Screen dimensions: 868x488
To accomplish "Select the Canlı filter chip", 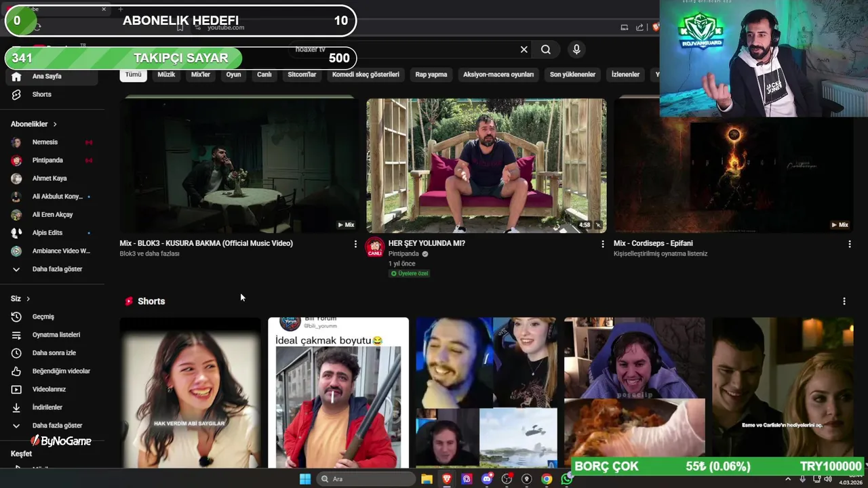I will [x=264, y=75].
